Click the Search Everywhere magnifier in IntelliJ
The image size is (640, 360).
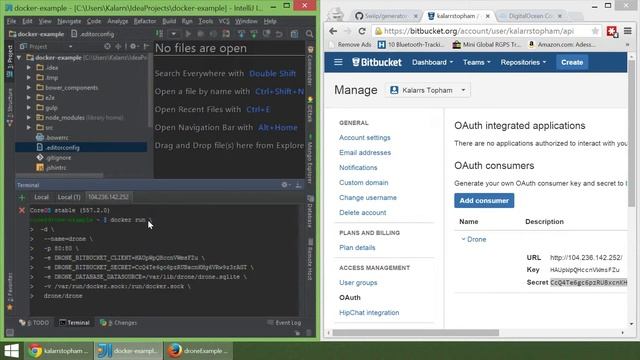(309, 34)
